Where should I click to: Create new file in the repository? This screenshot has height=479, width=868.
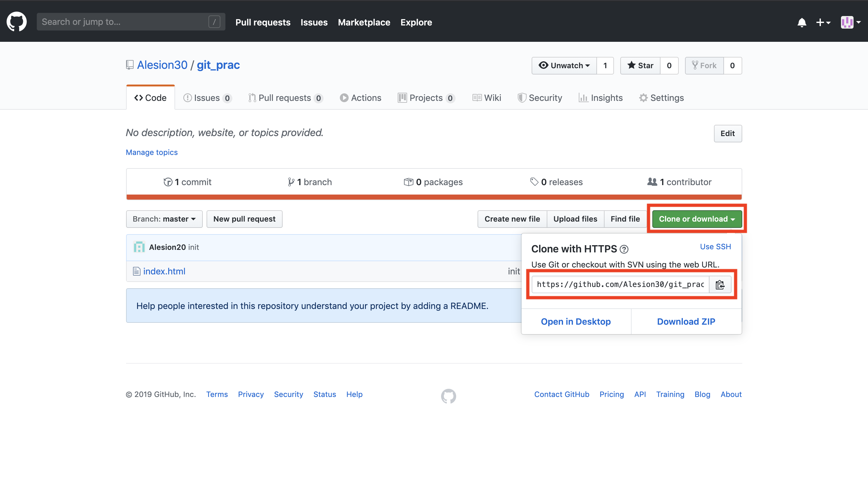(512, 219)
